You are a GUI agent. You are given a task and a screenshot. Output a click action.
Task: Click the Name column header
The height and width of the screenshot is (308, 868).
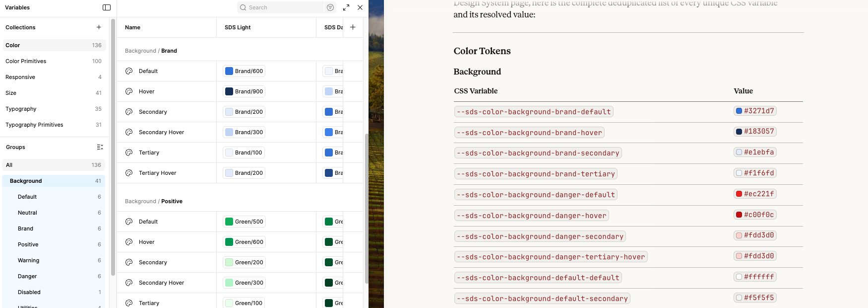pos(167,27)
